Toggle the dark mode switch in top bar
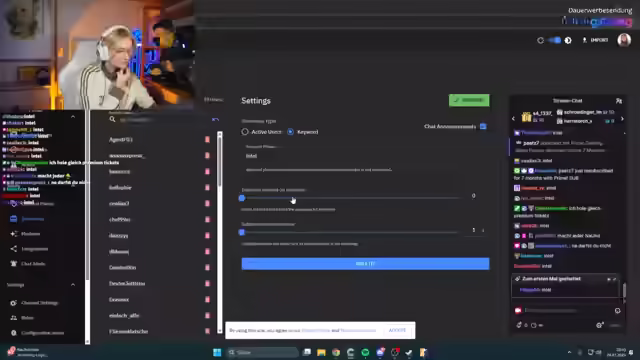This screenshot has height=360, width=640. [x=555, y=40]
